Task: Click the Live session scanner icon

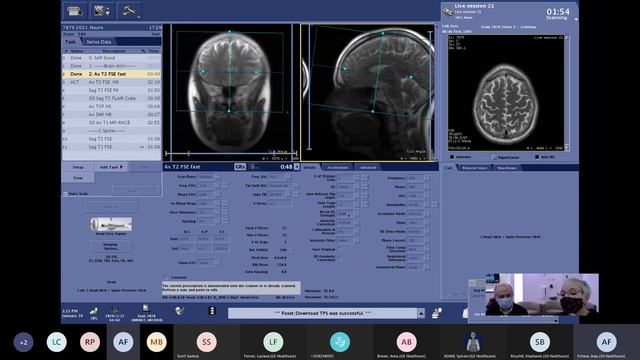Action: 448,11
